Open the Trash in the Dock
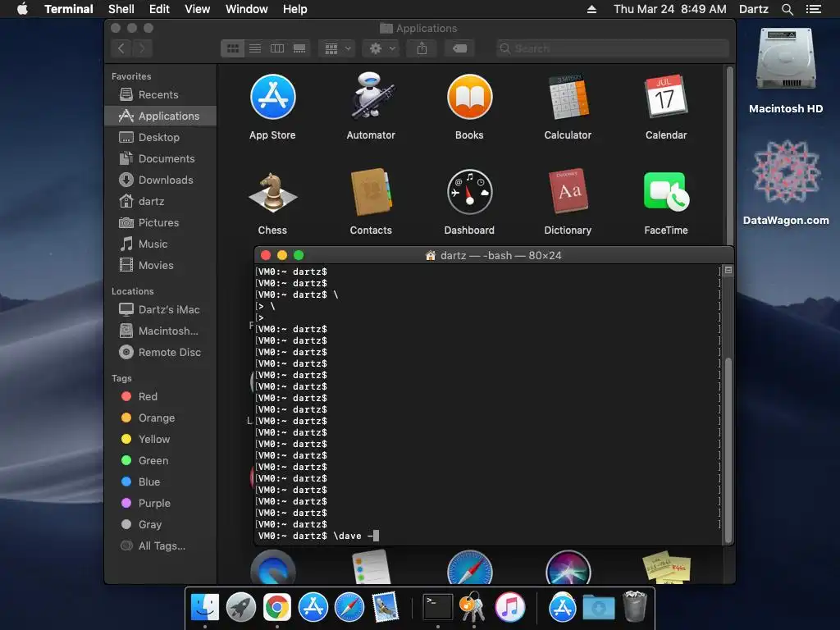Viewport: 840px width, 630px height. (635, 606)
